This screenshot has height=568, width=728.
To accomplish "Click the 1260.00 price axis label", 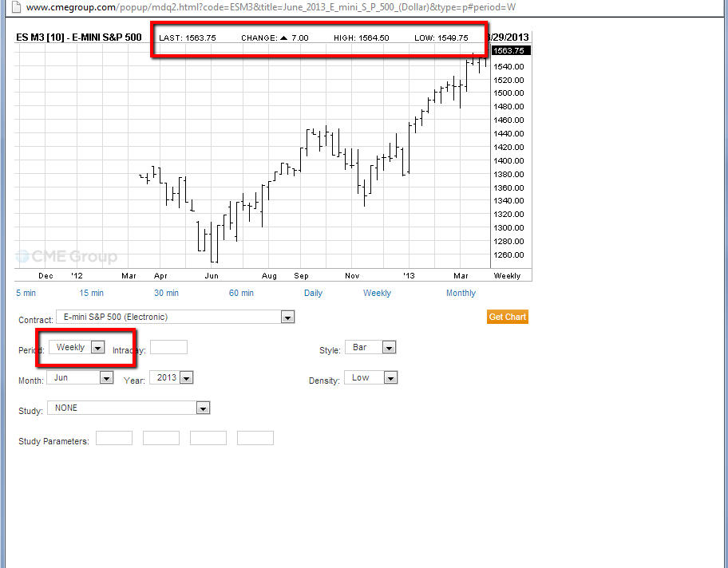I will (x=508, y=254).
